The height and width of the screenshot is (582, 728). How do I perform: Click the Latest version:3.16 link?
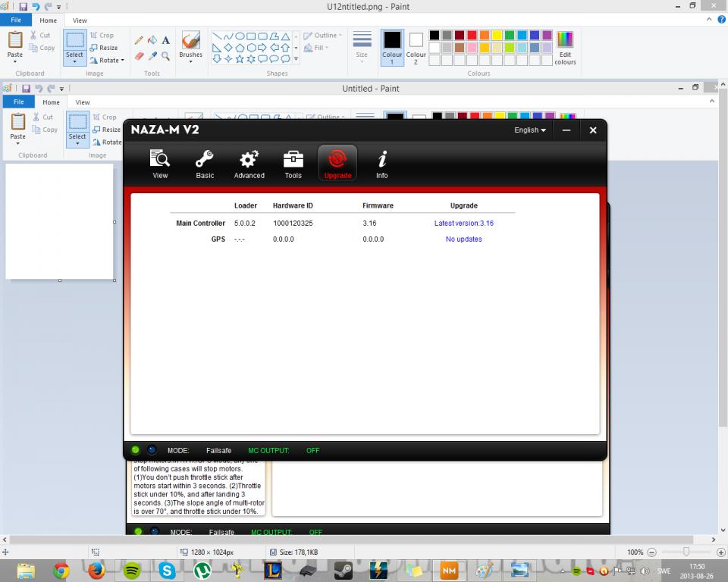464,224
